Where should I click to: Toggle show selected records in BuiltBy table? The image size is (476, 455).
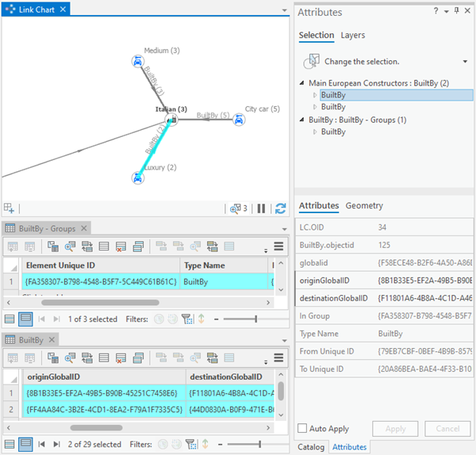[25, 445]
